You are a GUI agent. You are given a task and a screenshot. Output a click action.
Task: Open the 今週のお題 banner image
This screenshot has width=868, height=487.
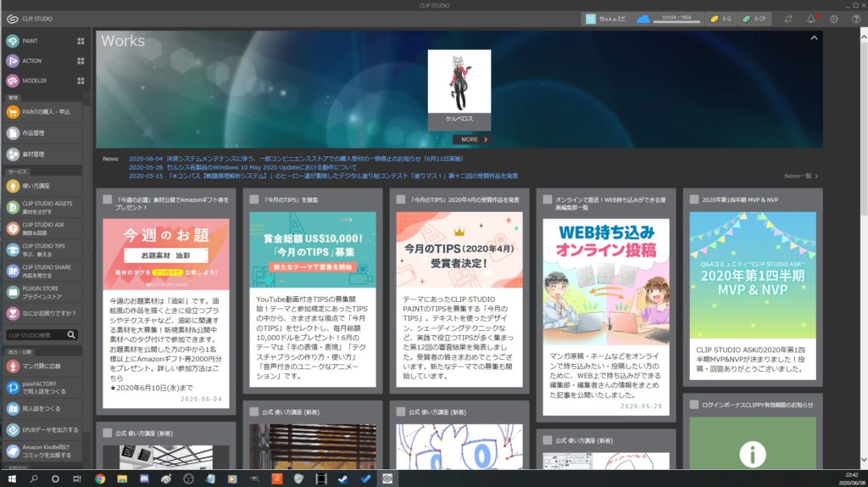[166, 254]
